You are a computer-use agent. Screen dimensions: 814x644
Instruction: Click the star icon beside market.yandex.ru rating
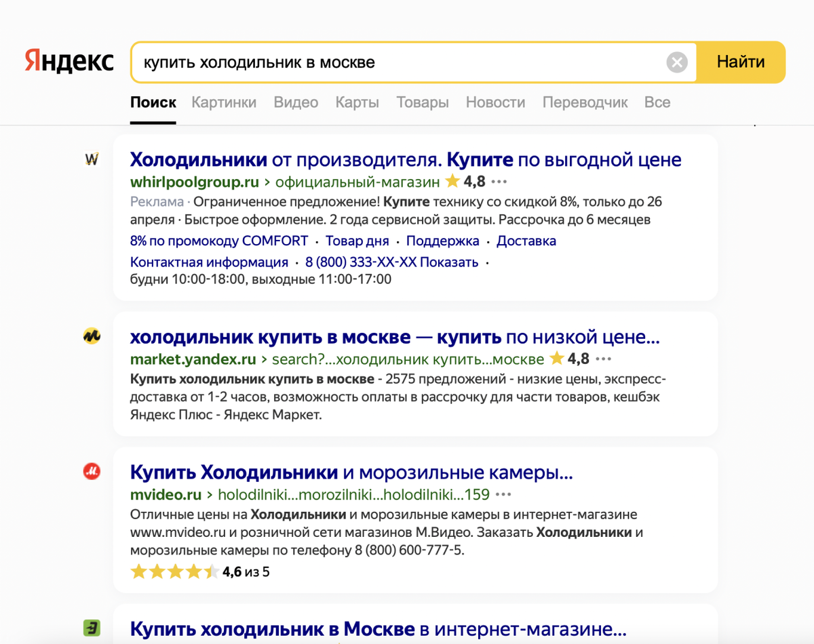pyautogui.click(x=556, y=358)
